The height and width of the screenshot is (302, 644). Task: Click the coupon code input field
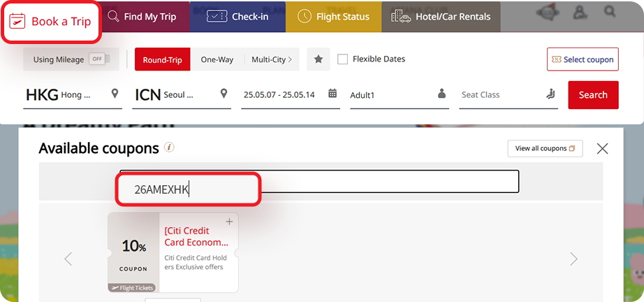319,182
